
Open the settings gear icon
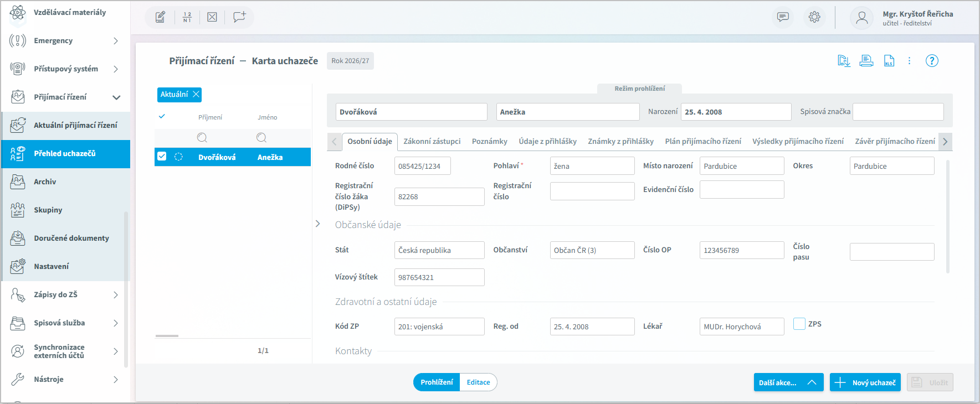(814, 17)
